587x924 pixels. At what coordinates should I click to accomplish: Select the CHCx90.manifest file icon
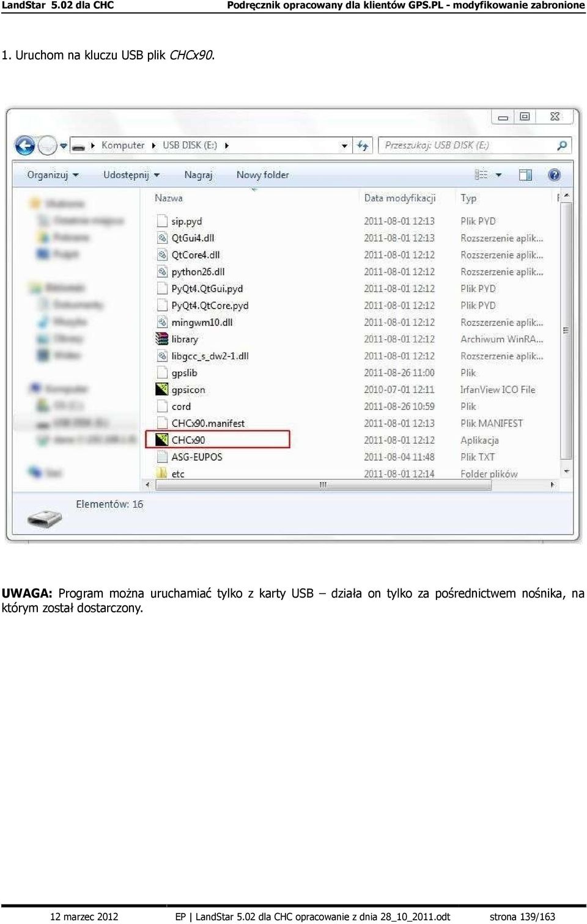coord(162,423)
